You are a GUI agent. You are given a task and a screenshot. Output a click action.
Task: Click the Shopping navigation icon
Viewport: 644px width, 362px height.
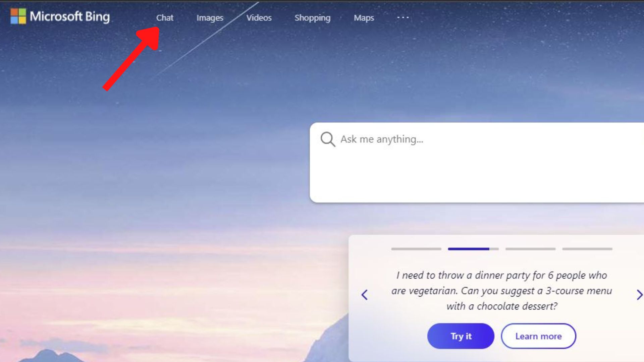pos(312,18)
